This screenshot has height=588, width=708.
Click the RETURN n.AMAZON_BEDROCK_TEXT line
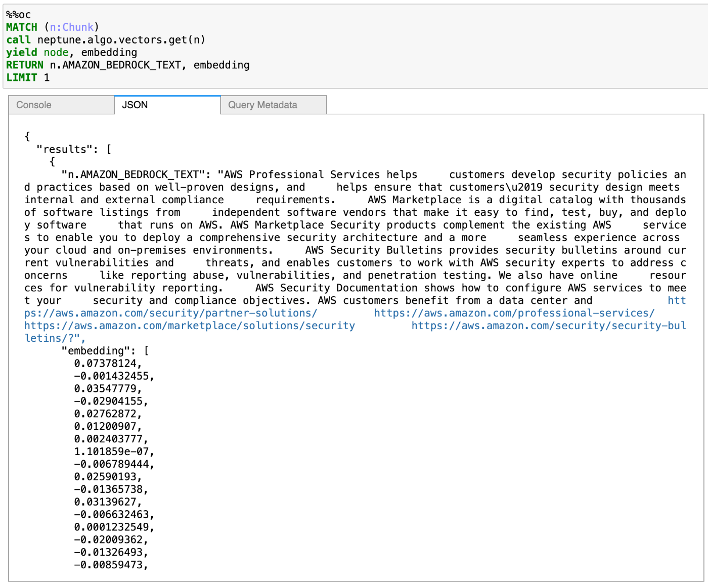point(128,65)
